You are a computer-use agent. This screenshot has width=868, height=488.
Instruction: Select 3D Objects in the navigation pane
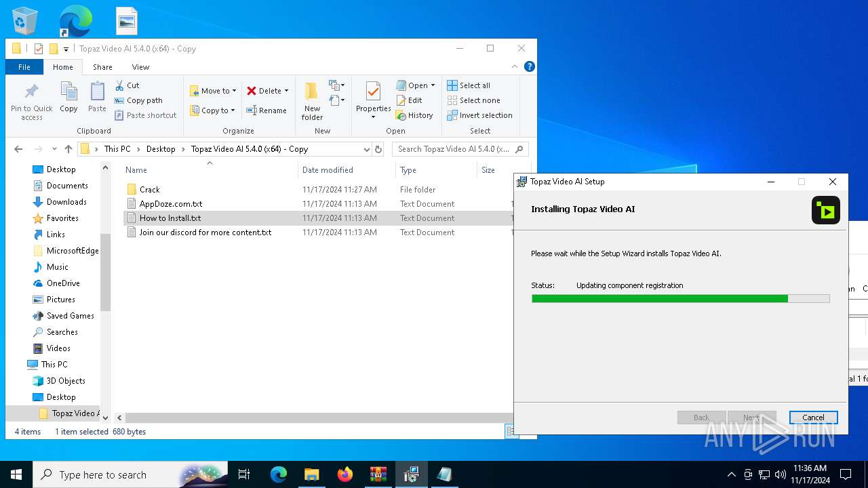pyautogui.click(x=66, y=381)
